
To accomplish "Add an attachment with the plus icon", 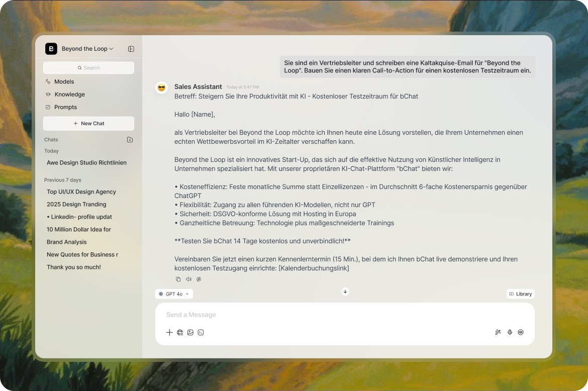I will (169, 332).
